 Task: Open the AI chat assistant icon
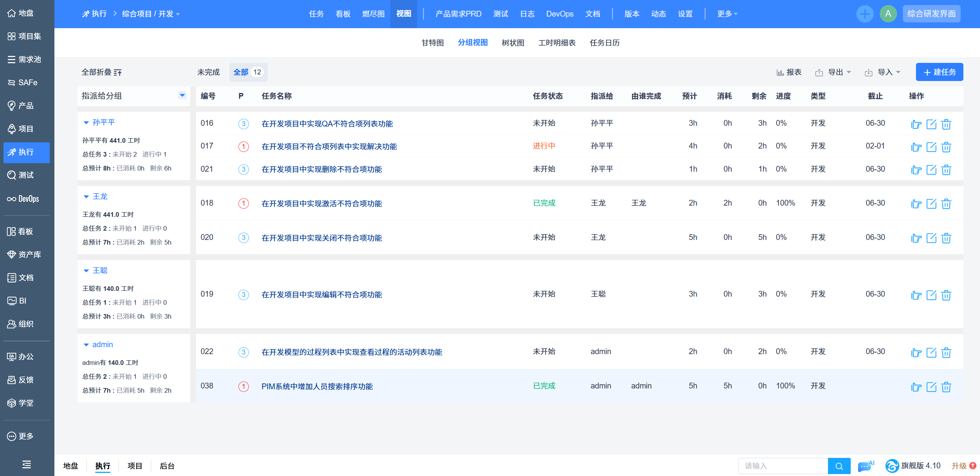tap(865, 466)
